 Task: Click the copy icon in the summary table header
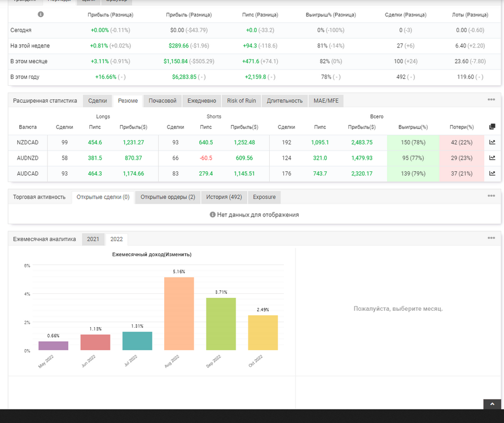click(x=492, y=126)
